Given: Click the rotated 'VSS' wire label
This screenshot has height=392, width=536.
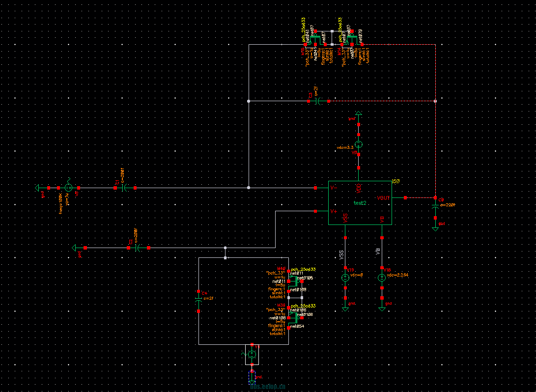Looking at the screenshot, I should (341, 255).
